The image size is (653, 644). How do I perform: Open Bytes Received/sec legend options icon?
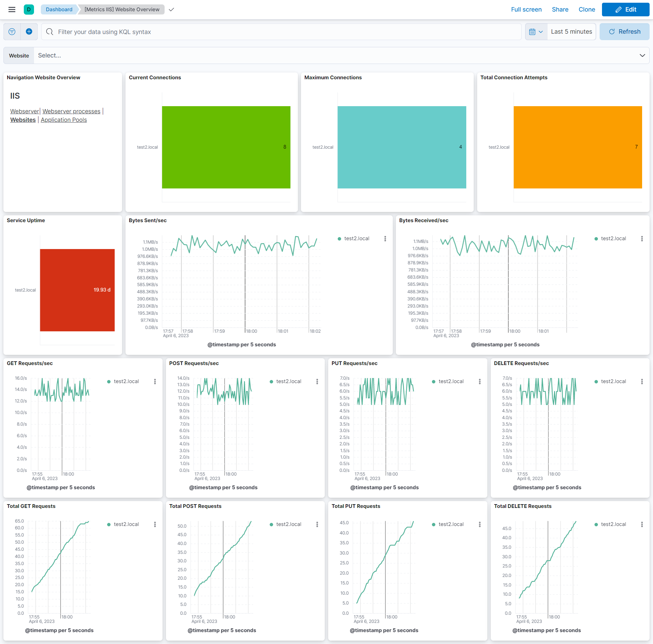pos(642,239)
